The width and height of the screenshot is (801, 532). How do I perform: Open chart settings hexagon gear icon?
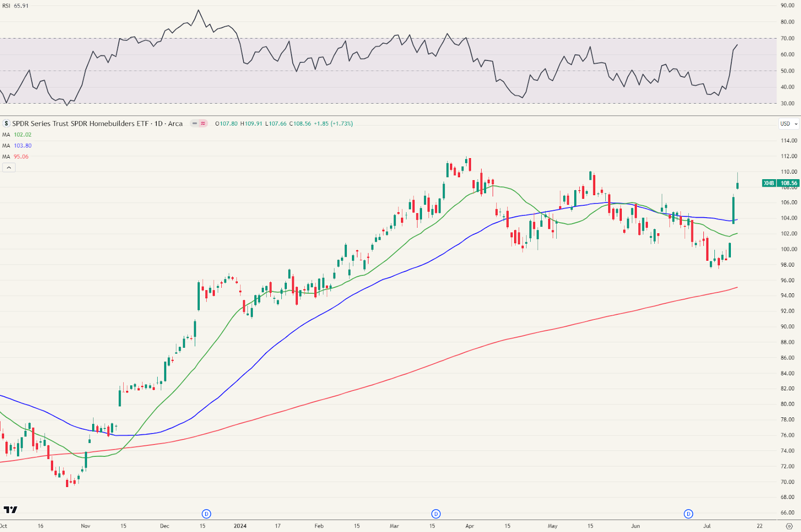click(789, 526)
